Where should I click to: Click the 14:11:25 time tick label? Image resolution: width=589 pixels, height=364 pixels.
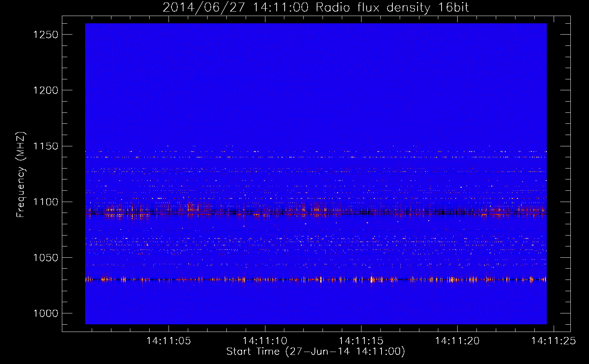coord(553,341)
